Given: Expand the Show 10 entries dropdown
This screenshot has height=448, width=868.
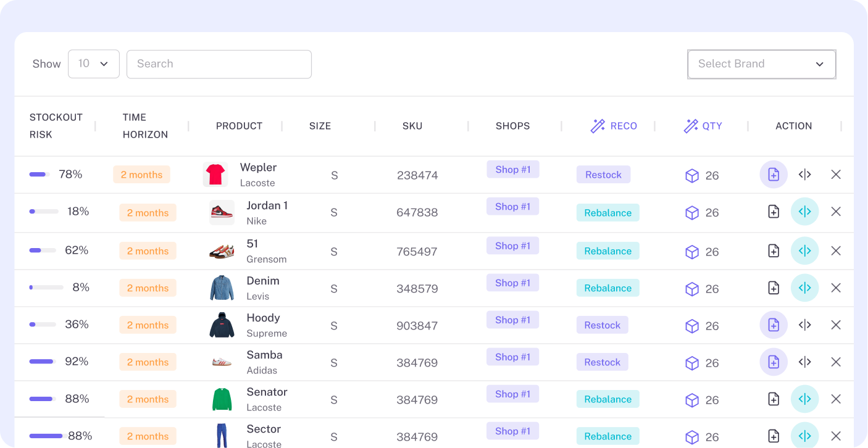Looking at the screenshot, I should (93, 64).
